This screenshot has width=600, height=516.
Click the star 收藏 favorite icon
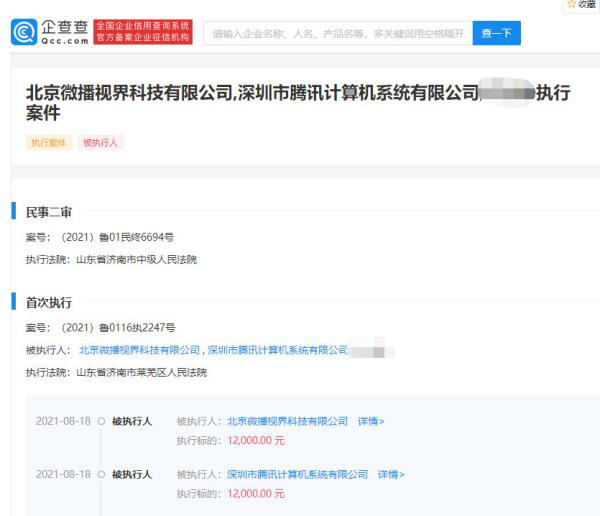pyautogui.click(x=571, y=4)
